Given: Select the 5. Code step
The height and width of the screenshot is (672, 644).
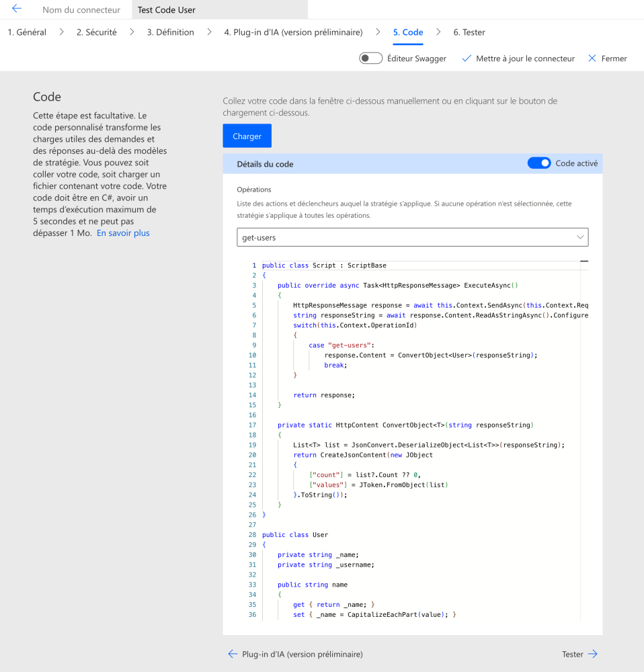Looking at the screenshot, I should [x=408, y=32].
